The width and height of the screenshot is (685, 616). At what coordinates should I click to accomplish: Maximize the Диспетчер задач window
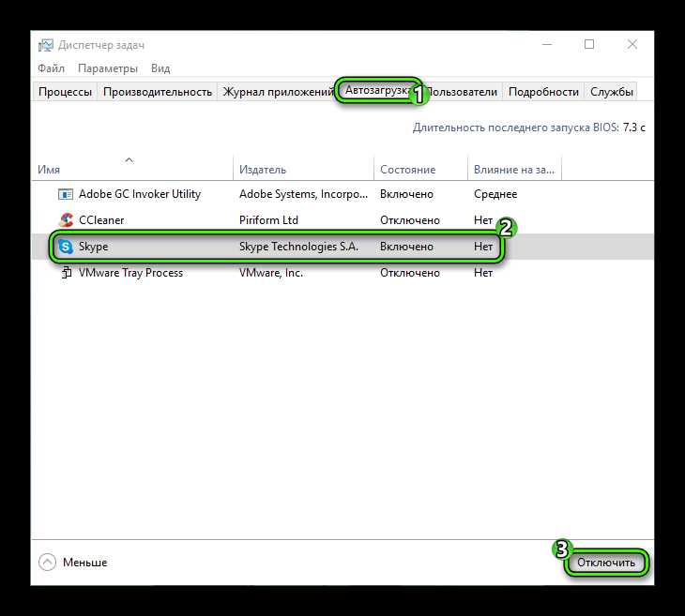[x=589, y=44]
